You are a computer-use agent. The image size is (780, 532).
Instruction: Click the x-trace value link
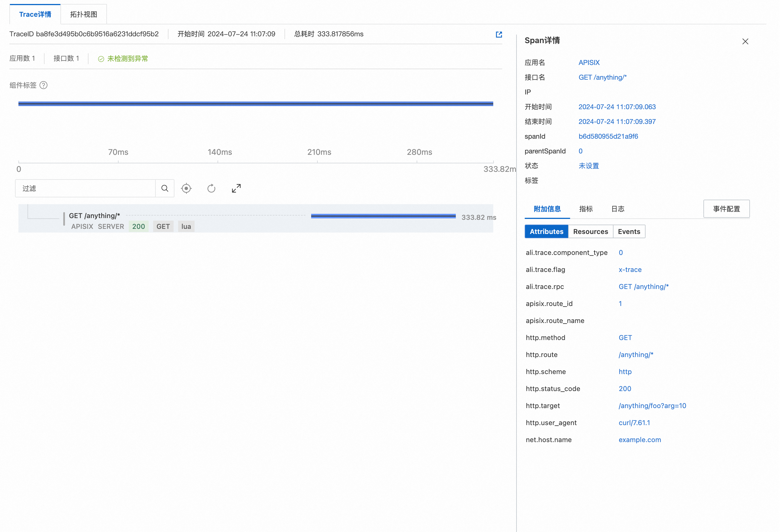tap(630, 269)
